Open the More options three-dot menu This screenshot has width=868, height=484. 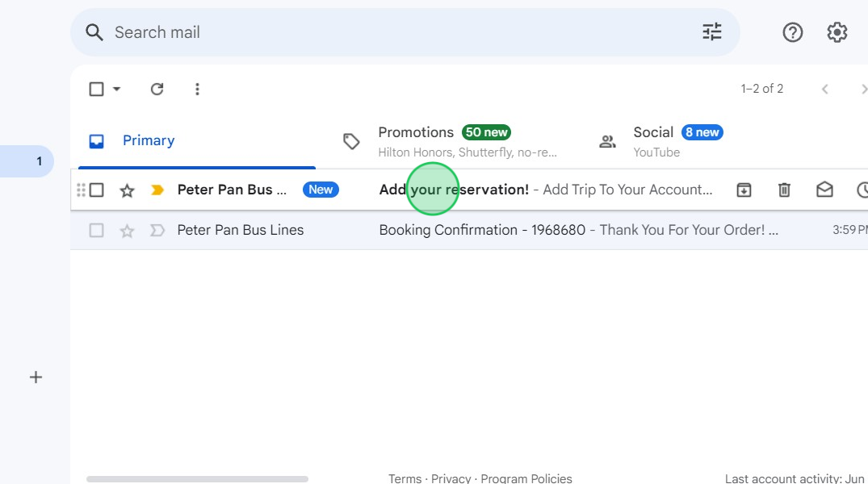pos(197,89)
